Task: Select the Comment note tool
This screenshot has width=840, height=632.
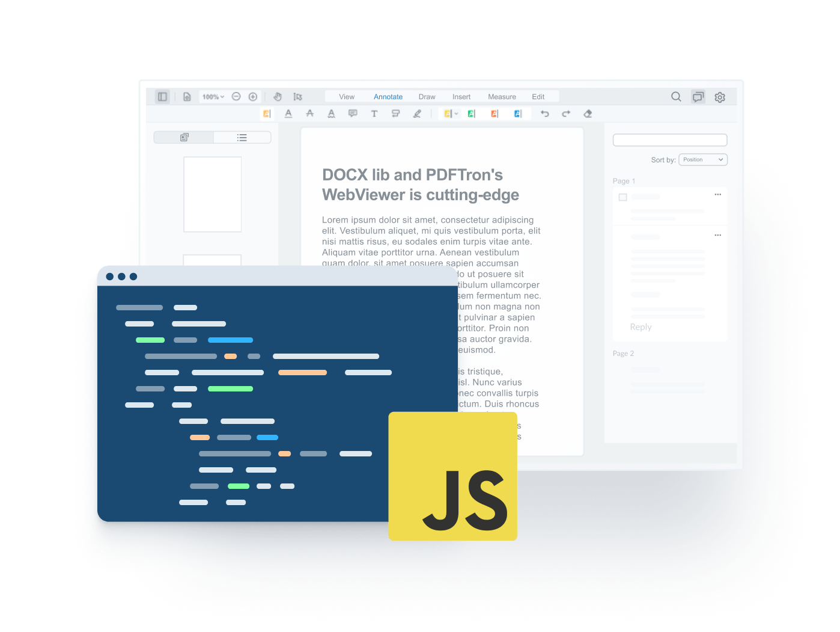Action: coord(353,114)
